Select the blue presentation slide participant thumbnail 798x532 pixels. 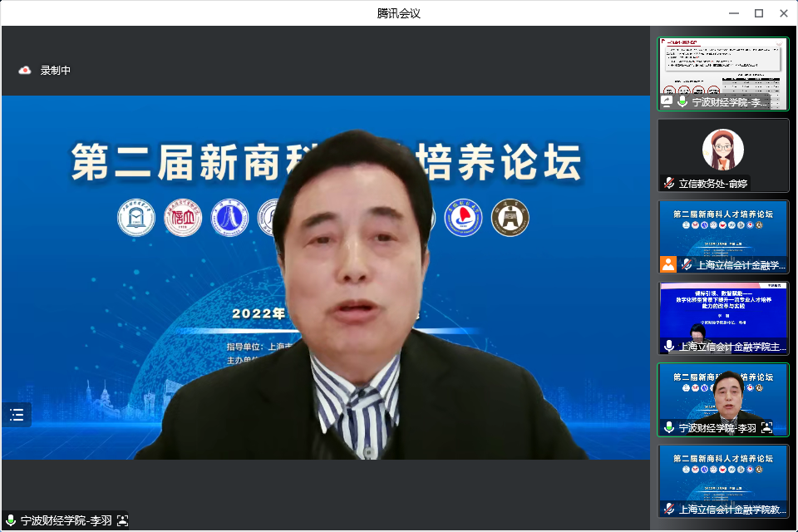click(x=723, y=312)
